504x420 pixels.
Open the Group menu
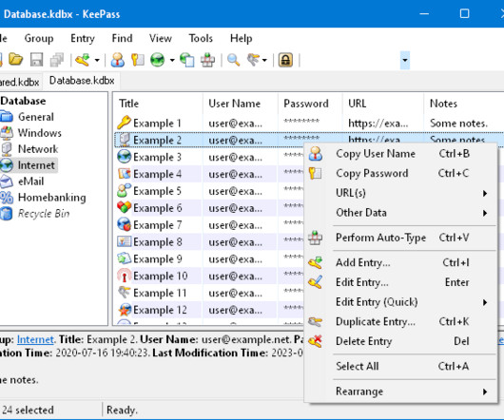39,38
